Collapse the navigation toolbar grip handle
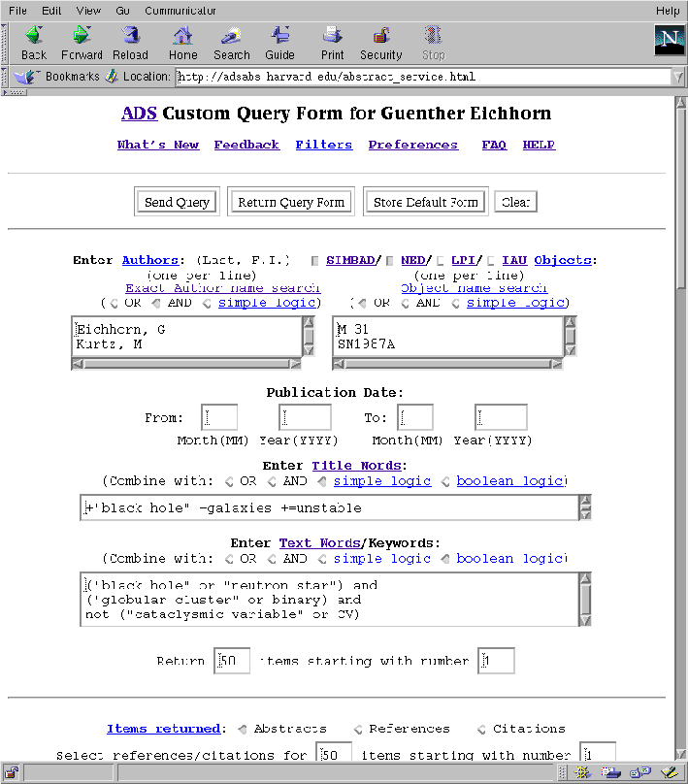 click(x=5, y=43)
